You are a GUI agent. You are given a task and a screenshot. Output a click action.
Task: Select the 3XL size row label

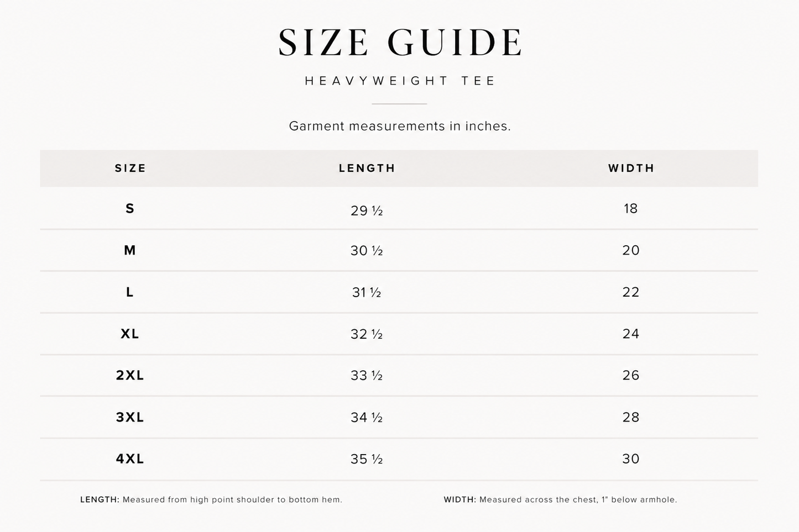(x=130, y=417)
